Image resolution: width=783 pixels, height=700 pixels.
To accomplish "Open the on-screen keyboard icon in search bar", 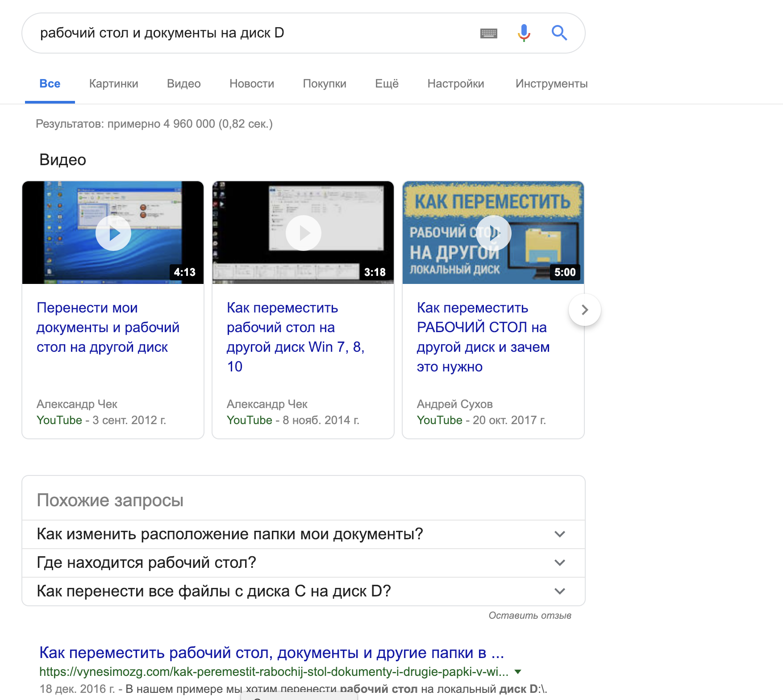I will [488, 33].
